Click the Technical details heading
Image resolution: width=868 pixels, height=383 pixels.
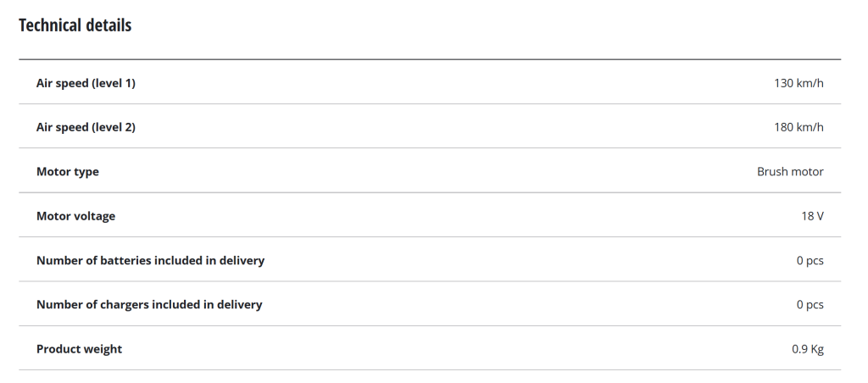(x=75, y=25)
